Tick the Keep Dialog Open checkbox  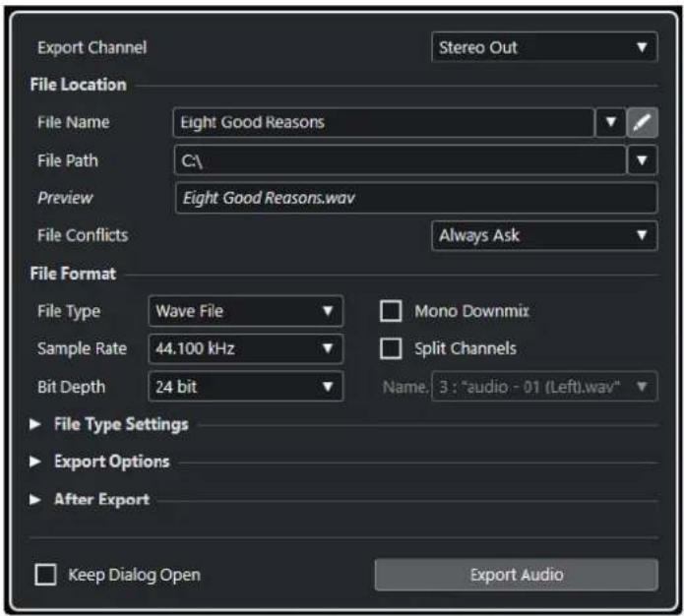[x=46, y=575]
